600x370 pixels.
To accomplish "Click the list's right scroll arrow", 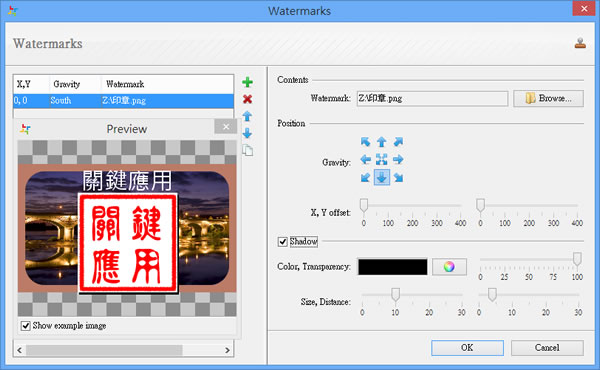I will (227, 350).
